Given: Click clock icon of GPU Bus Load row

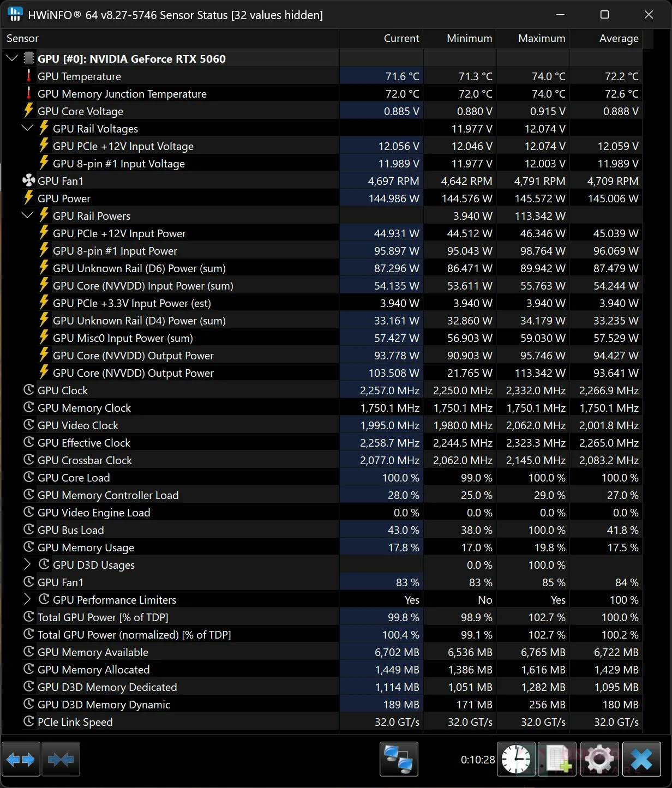Looking at the screenshot, I should tap(29, 529).
